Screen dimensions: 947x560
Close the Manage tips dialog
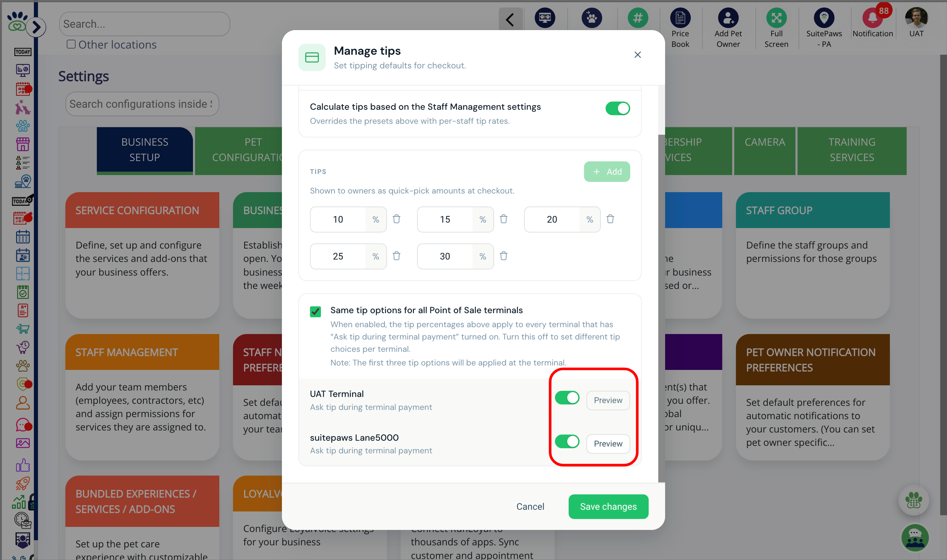[637, 55]
